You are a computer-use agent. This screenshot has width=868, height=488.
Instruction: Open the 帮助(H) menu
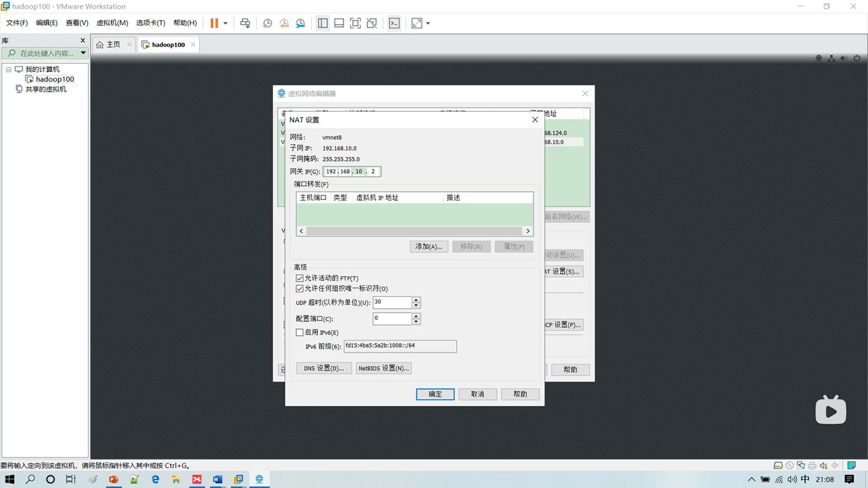(x=185, y=23)
